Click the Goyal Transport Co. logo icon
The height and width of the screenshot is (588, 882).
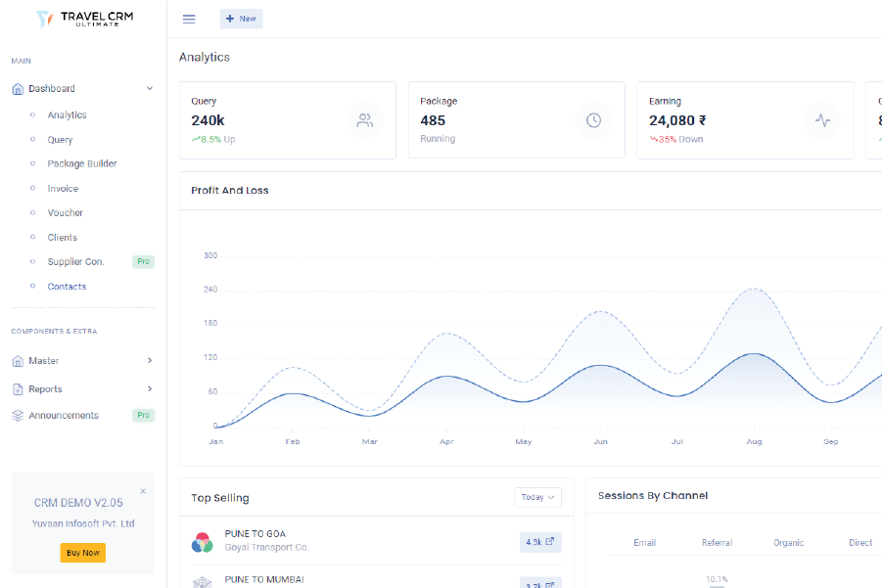[x=203, y=542]
